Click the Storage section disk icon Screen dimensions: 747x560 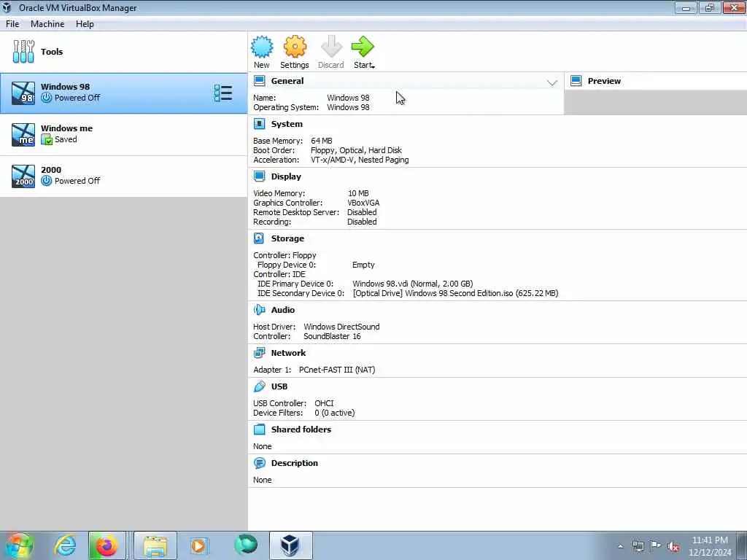259,238
